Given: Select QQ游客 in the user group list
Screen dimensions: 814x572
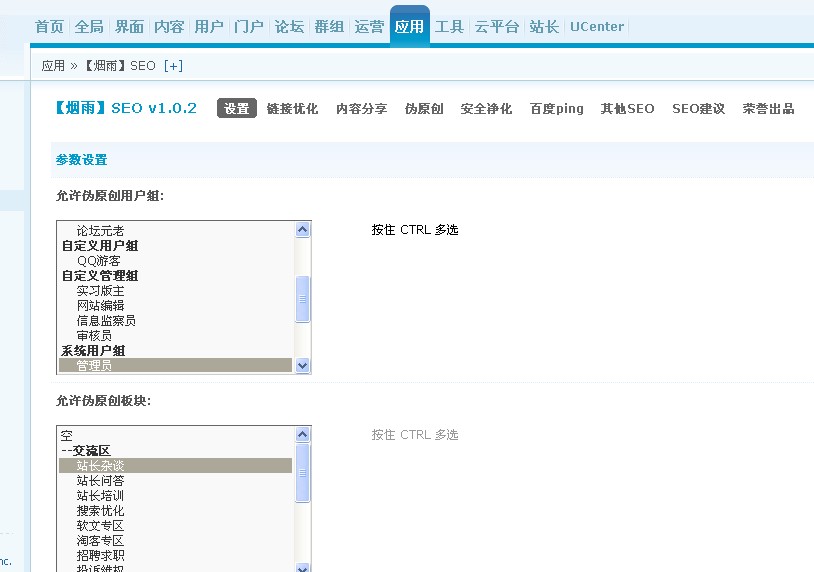Looking at the screenshot, I should tap(99, 261).
